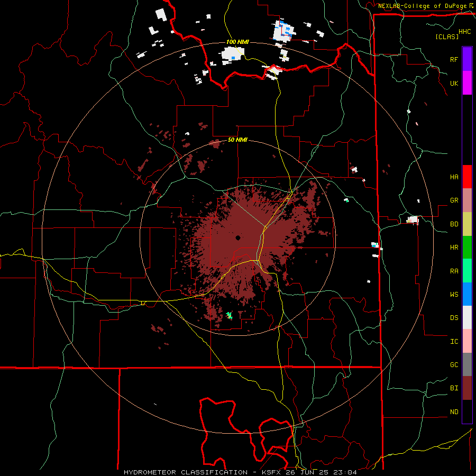This screenshot has height=476, width=476.
Task: Click the DS white legend swatch
Action: click(467, 317)
